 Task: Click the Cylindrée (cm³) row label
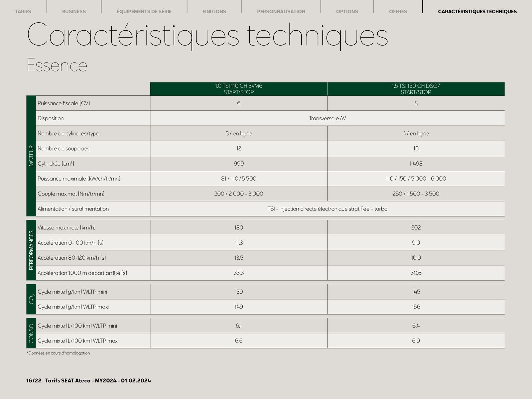(56, 164)
